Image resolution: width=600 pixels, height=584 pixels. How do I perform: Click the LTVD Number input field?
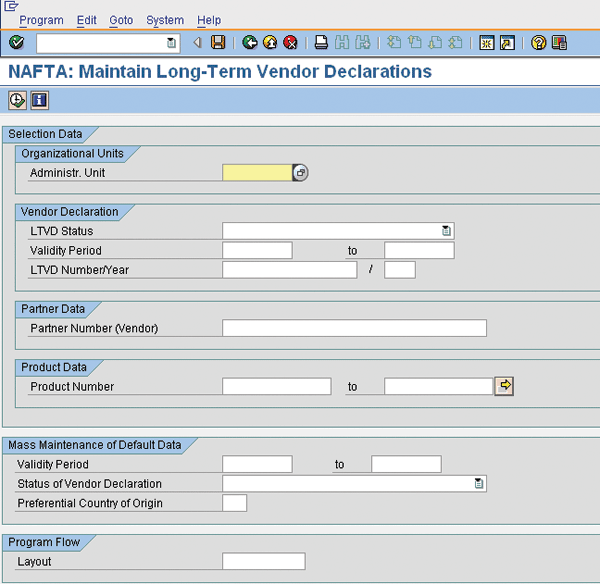[x=290, y=270]
